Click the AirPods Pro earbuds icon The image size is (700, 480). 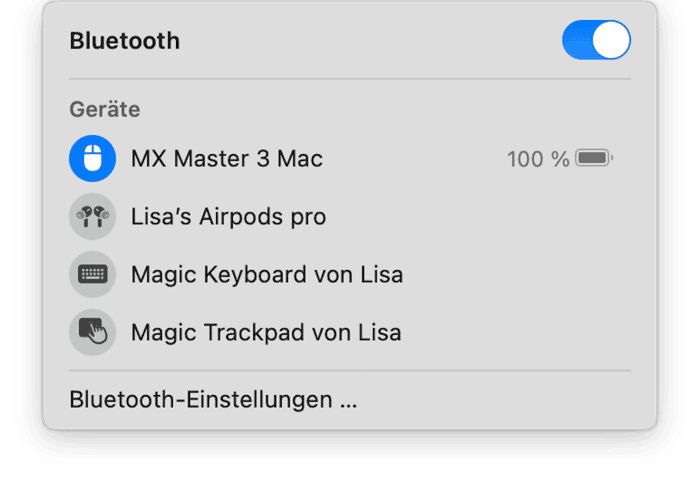92,217
